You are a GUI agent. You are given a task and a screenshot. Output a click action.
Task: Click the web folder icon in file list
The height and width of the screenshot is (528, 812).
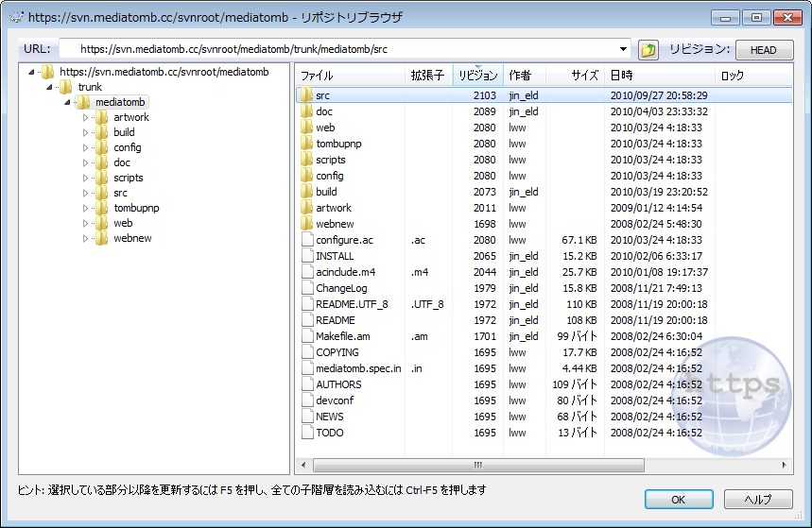click(x=306, y=128)
